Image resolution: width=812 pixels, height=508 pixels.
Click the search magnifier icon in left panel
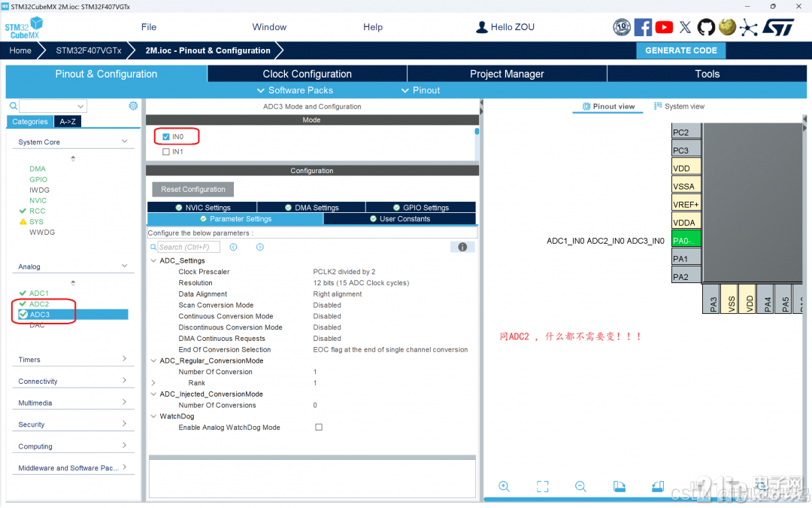[x=14, y=106]
